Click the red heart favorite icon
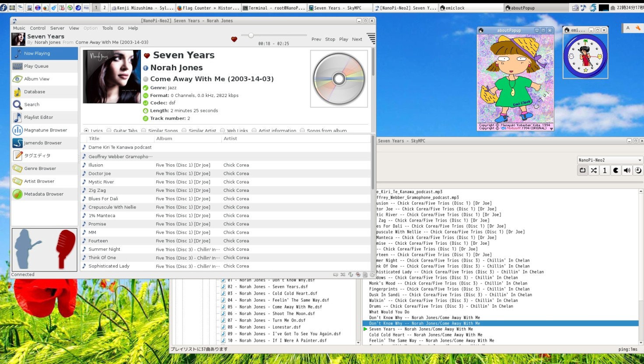The image size is (644, 364). (x=234, y=39)
